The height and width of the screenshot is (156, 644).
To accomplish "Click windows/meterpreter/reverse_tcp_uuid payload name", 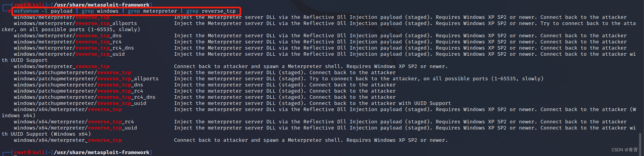I will pyautogui.click(x=69, y=54).
